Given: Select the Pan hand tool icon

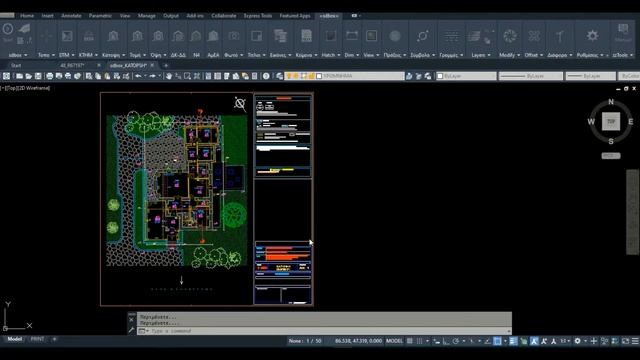Looking at the screenshot, I should [x=169, y=76].
